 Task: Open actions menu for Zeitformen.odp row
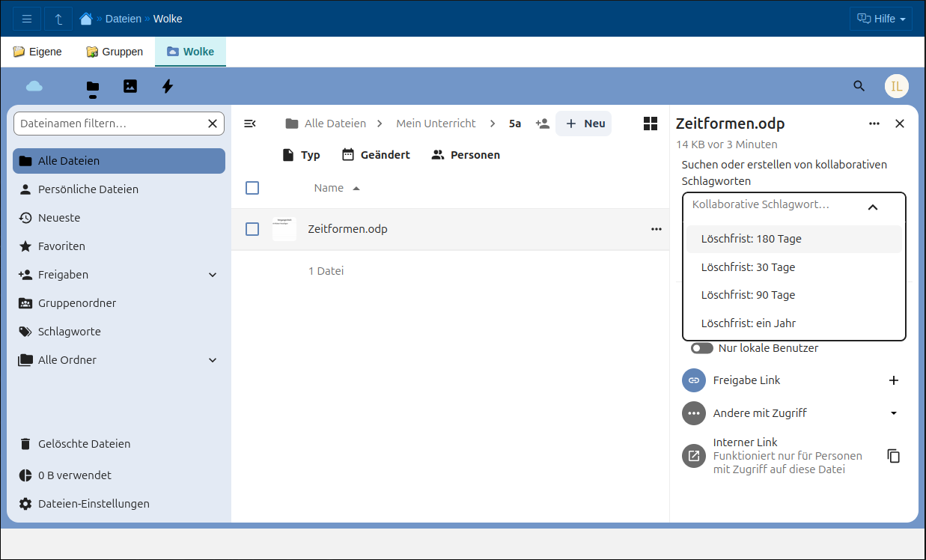(x=657, y=229)
